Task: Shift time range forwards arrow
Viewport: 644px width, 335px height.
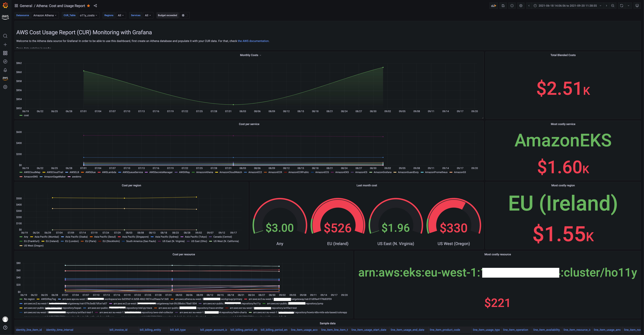Action: [x=606, y=6]
